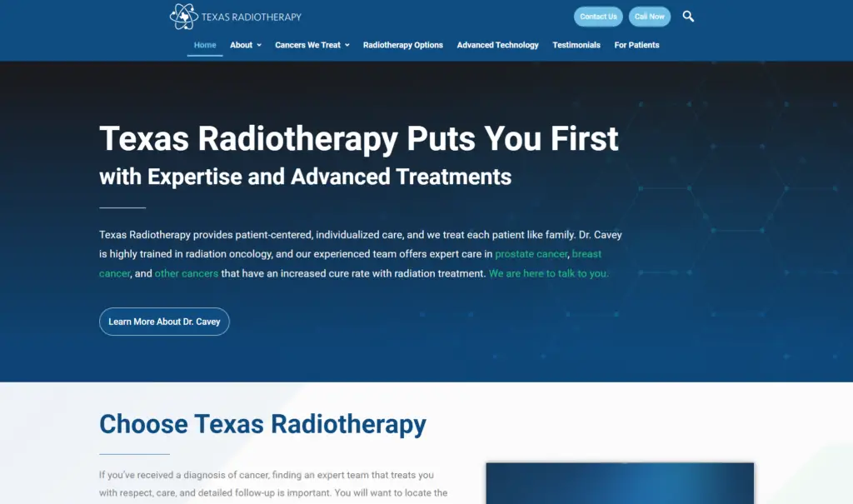Click the 'Texas Radiotherapy Puts You First' heading

point(358,138)
